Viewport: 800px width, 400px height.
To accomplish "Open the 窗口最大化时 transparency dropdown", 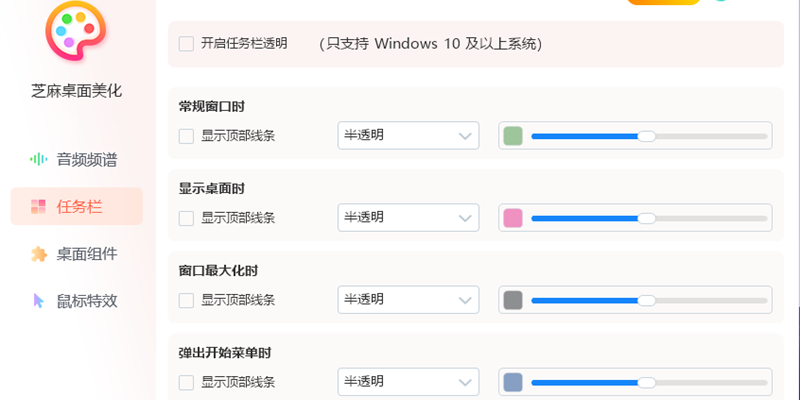I will pos(408,300).
